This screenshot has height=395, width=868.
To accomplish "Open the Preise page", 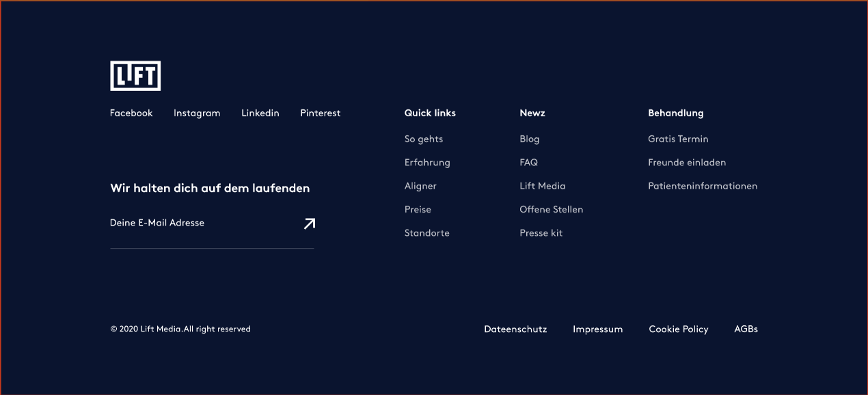I will click(x=418, y=209).
